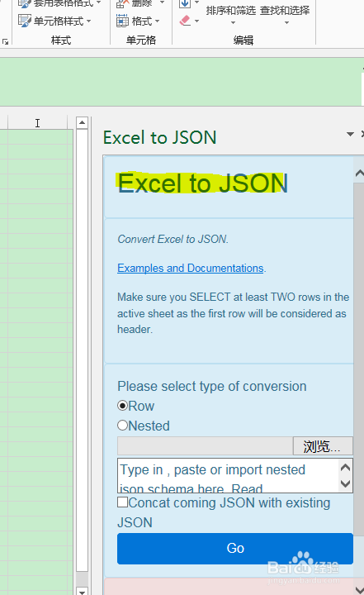The width and height of the screenshot is (364, 595).
Task: Open the Format (格式) cells dropdown
Action: (x=138, y=21)
